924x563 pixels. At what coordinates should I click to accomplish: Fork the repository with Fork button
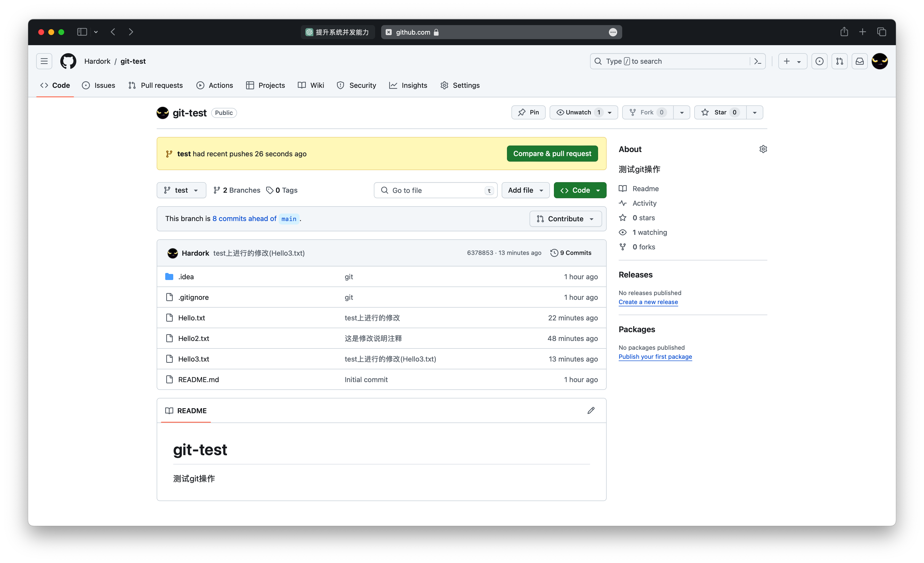pyautogui.click(x=648, y=112)
